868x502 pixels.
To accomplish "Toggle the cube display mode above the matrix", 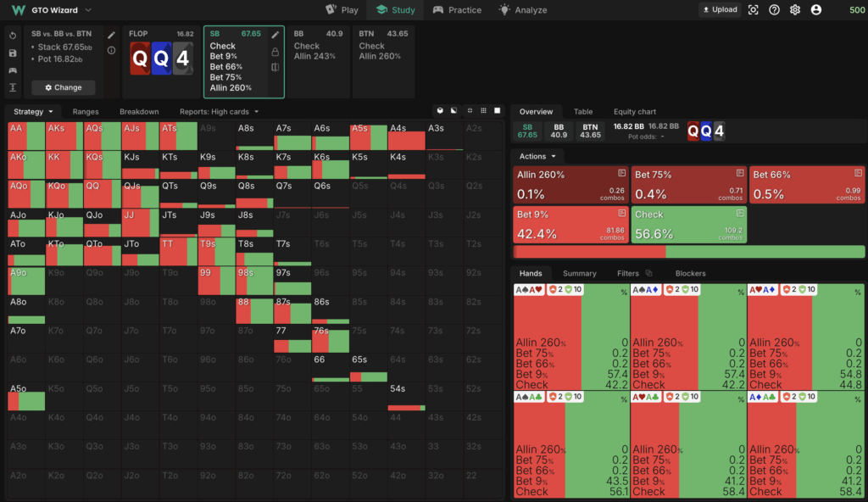I will coord(441,111).
